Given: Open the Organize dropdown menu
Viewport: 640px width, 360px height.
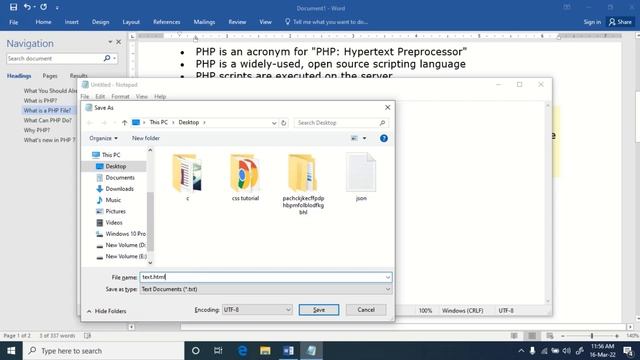Looking at the screenshot, I should click(103, 138).
